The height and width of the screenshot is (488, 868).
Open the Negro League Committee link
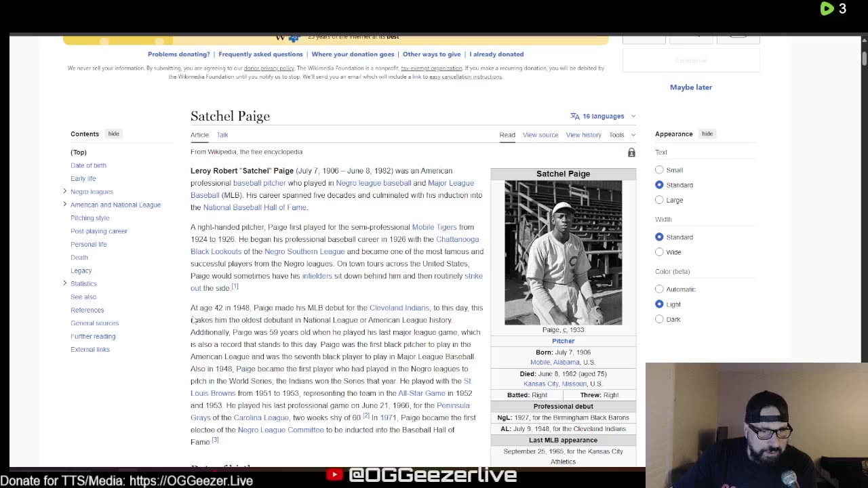coord(281,430)
